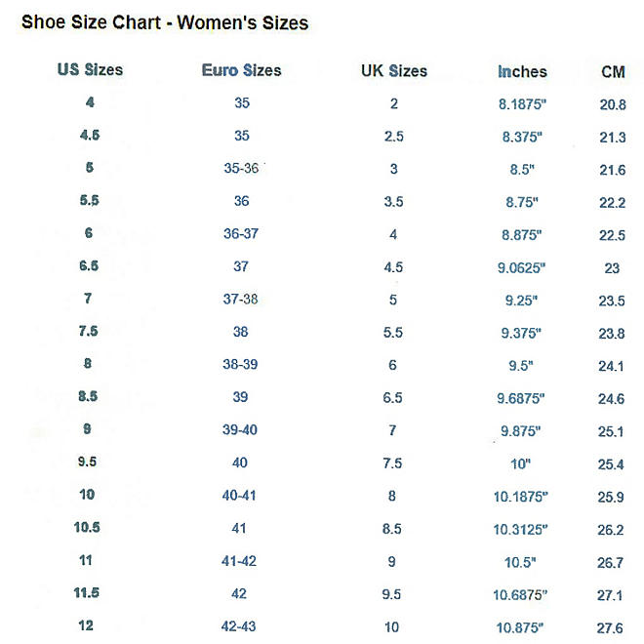Image resolution: width=644 pixels, height=644 pixels.
Task: Select the 10.3125" inches value
Action: coord(522,529)
